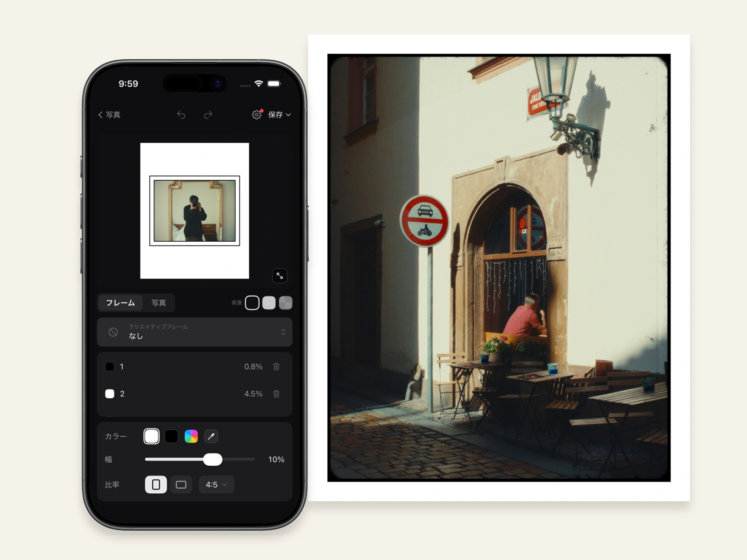747x560 pixels.
Task: Tap the 10% width readout
Action: 276,460
